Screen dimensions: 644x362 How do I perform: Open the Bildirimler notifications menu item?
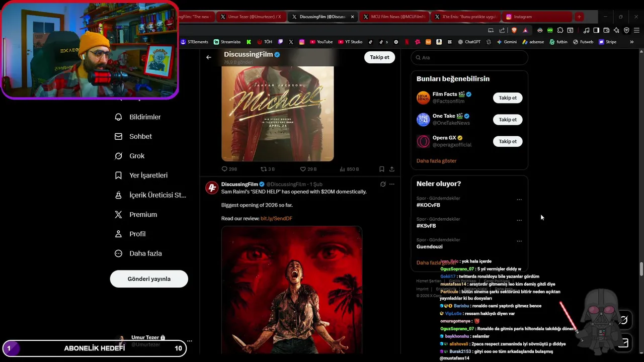pyautogui.click(x=138, y=117)
